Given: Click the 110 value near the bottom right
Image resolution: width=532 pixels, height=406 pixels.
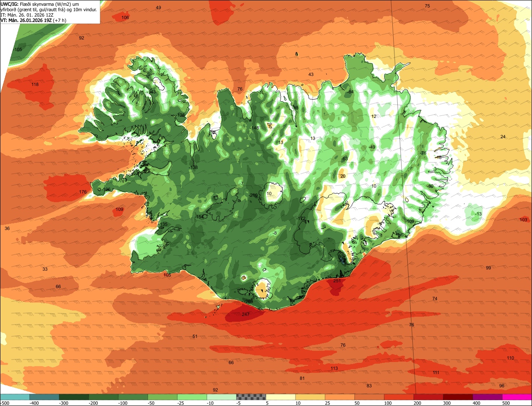Looking at the screenshot, I should coord(510,358).
